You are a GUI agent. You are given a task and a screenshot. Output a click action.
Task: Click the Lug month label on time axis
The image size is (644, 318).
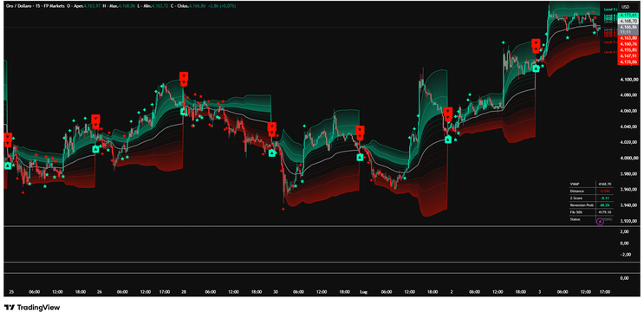(363, 292)
